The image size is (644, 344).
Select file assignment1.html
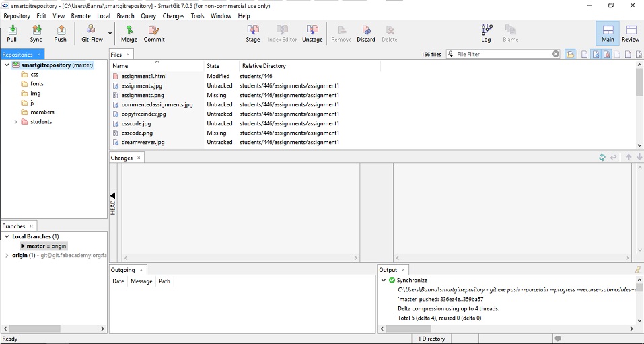tap(144, 76)
